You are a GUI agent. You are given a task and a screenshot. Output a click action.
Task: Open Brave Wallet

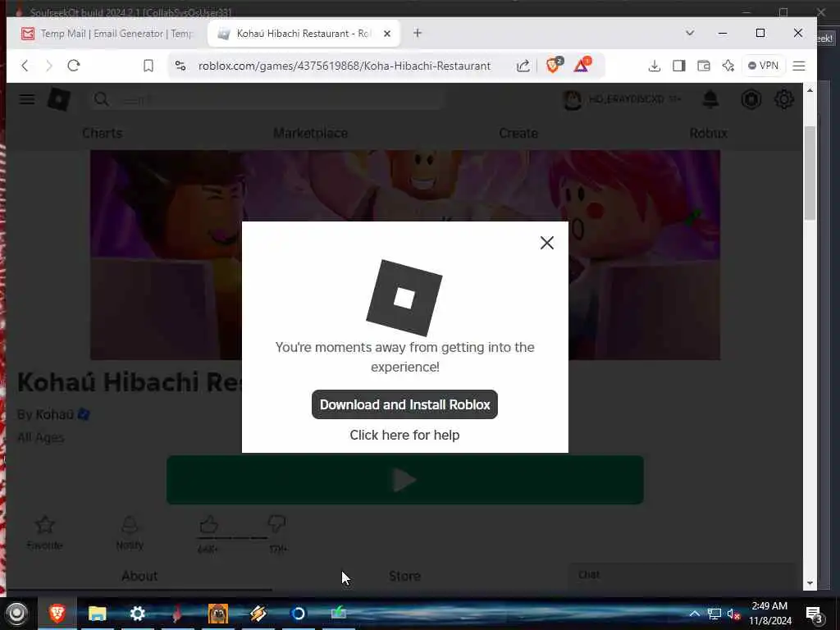(x=703, y=66)
